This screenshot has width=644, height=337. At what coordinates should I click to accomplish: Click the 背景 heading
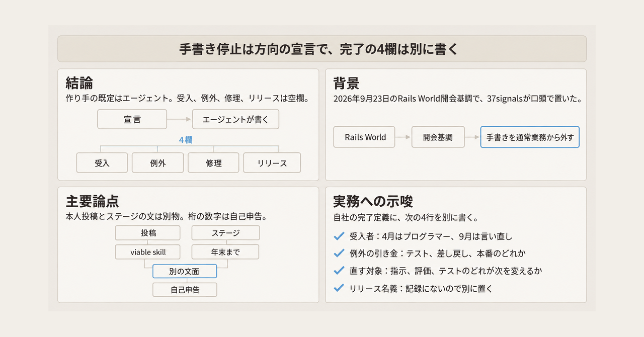tap(347, 82)
